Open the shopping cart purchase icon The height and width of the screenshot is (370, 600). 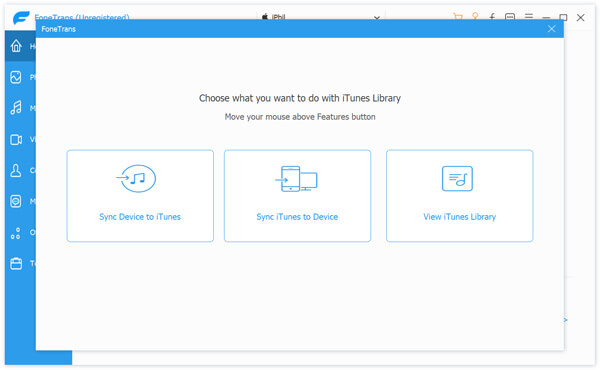[458, 16]
